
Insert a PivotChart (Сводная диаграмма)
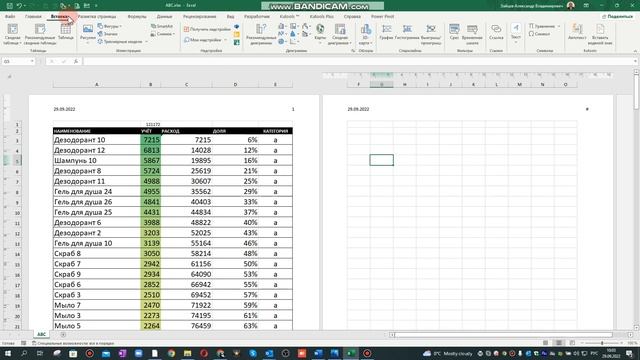pos(340,34)
